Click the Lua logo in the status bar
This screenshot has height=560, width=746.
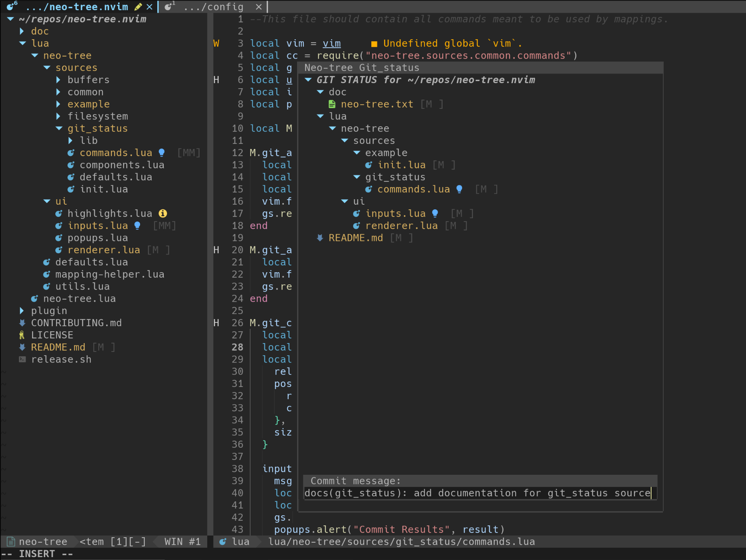[x=222, y=541]
